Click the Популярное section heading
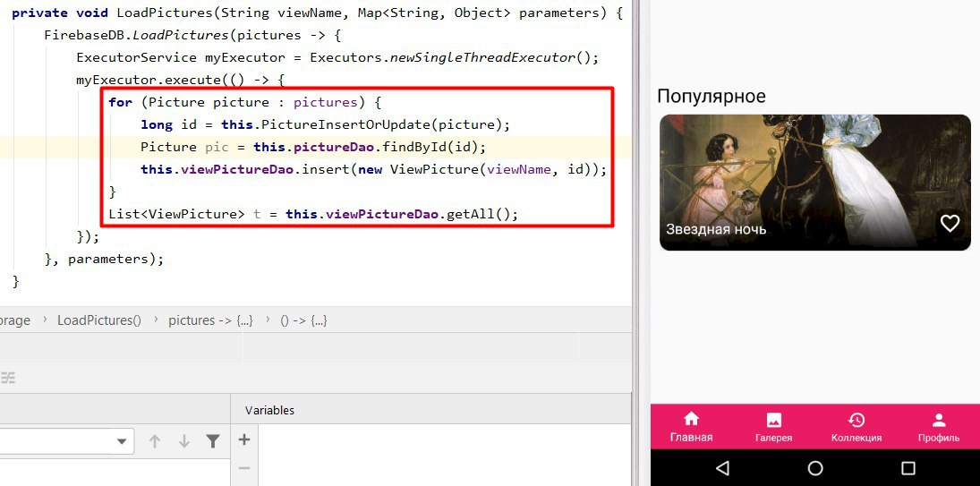 tap(712, 96)
